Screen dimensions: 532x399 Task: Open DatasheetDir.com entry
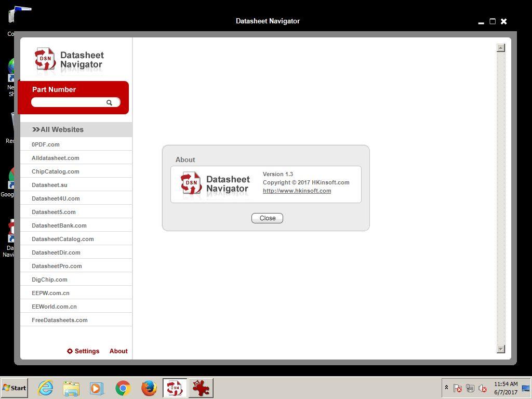coord(76,252)
